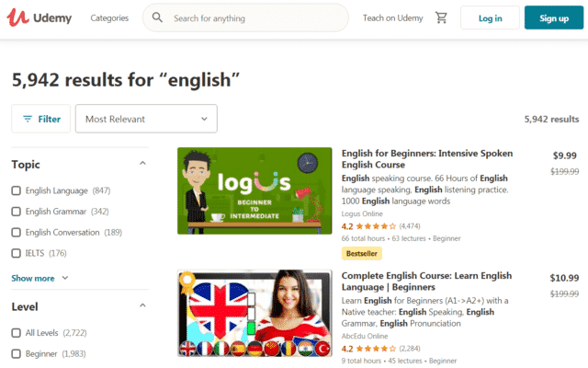The height and width of the screenshot is (368, 588).
Task: Check the English Grammar topic checkbox
Action: click(17, 212)
